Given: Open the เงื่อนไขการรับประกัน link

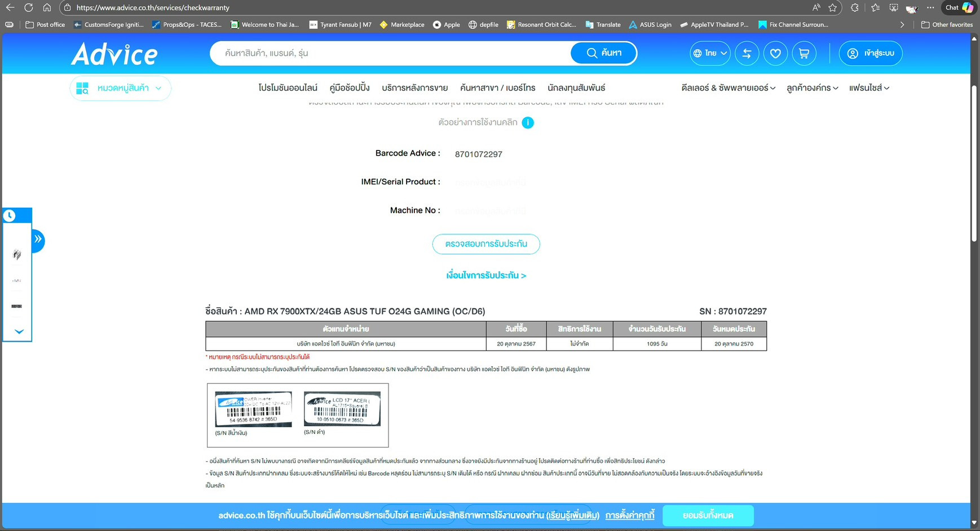Looking at the screenshot, I should coord(486,276).
